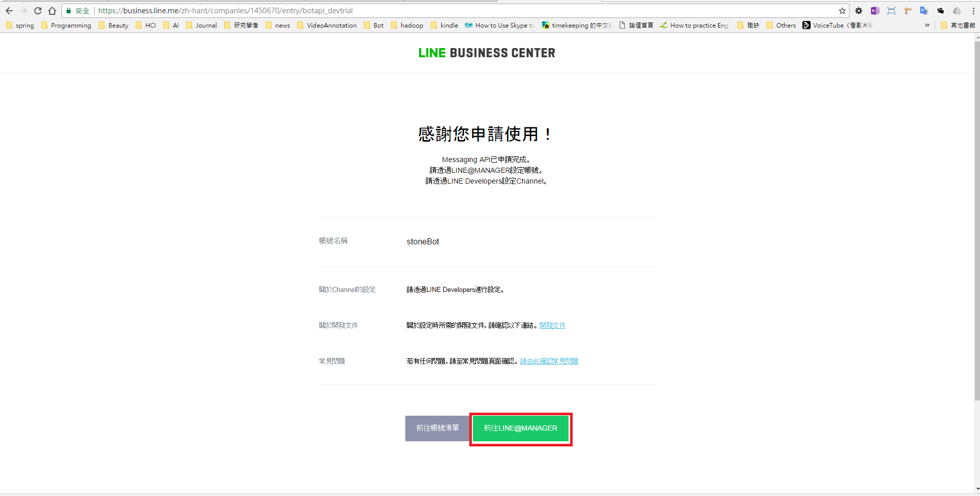
Task: Click the 前往LINE@MANAGER button
Action: tap(520, 428)
